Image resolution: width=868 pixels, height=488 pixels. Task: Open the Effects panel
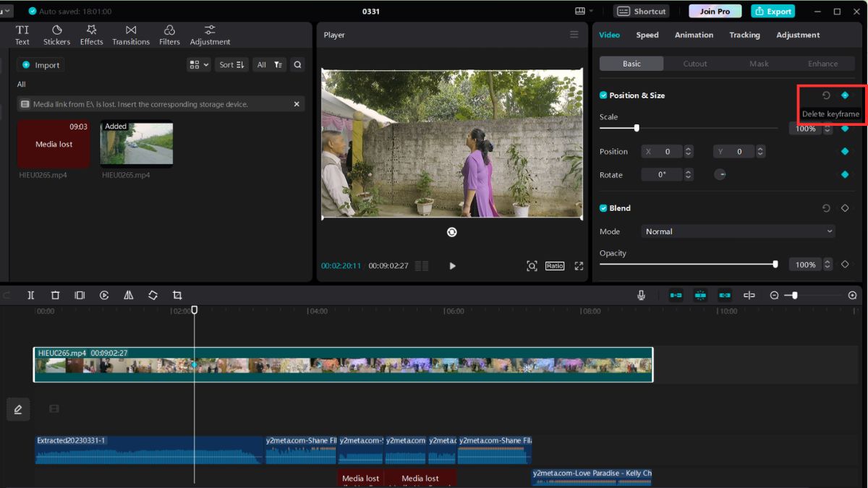click(91, 33)
